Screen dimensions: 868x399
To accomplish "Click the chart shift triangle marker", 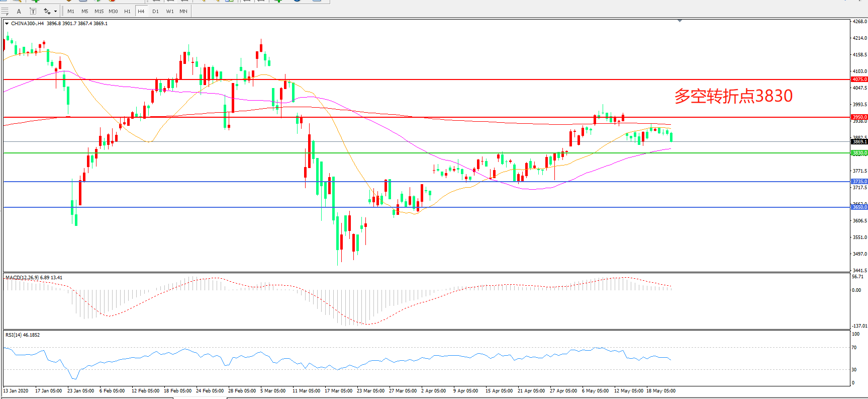I will point(680,21).
